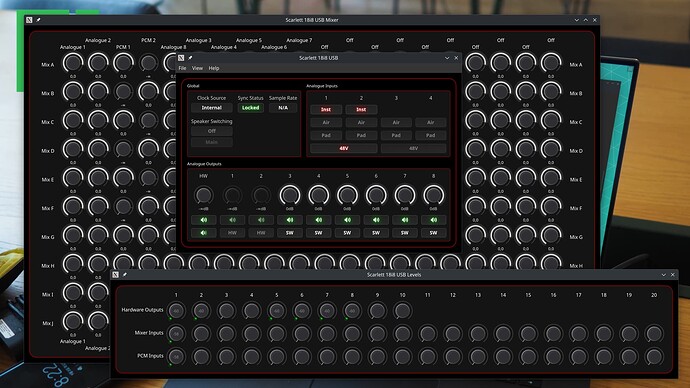Enable Air on analogue input 4
The image size is (690, 388).
[430, 122]
